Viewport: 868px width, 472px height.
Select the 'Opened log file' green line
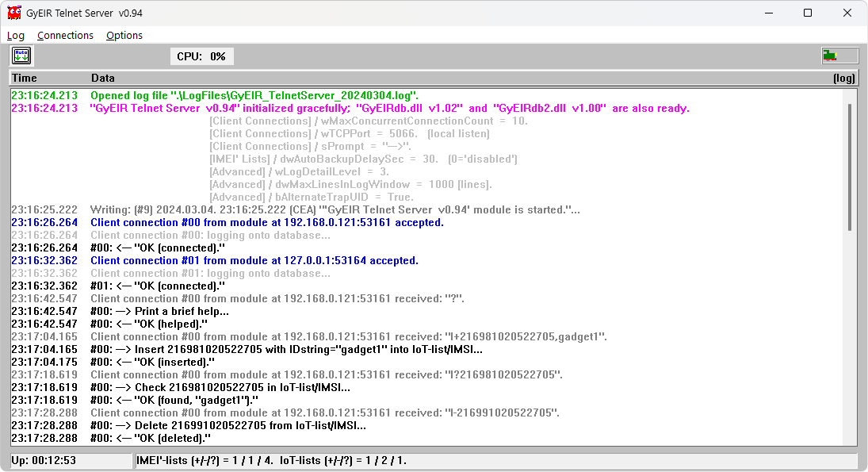coord(254,96)
